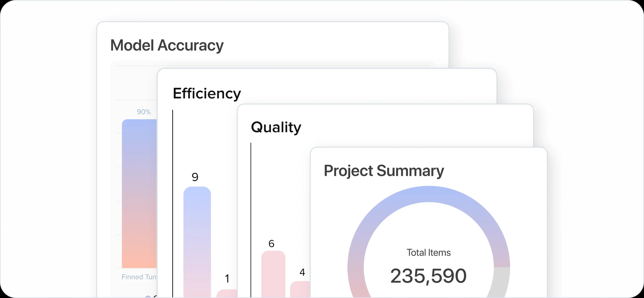Click the gradient donut ring arc

coord(428,194)
